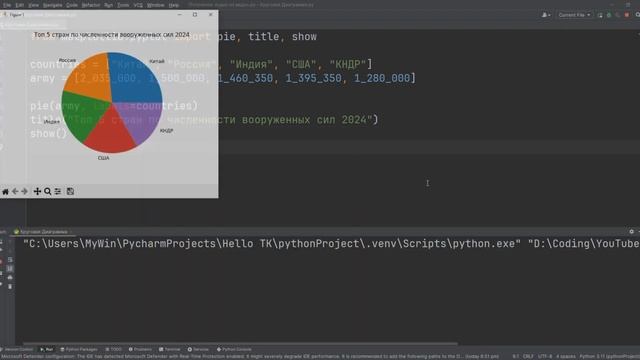The height and width of the screenshot is (360, 640).
Task: Click the Microsoft Defender notification in status bar
Action: pos(250,356)
